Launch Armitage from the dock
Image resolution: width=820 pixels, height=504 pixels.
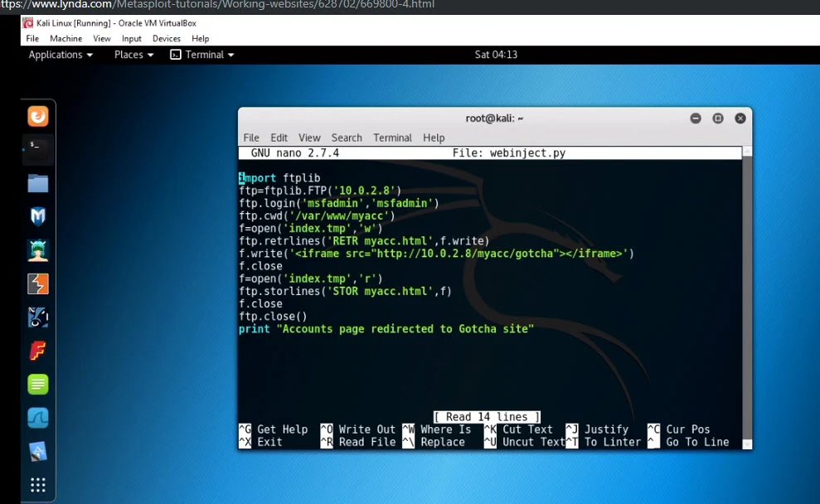pyautogui.click(x=37, y=250)
